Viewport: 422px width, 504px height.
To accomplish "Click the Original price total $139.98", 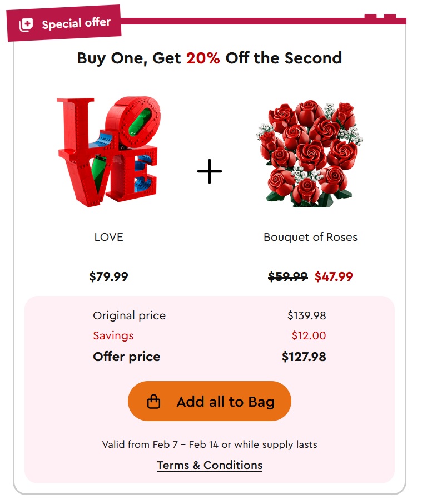I will tap(306, 315).
